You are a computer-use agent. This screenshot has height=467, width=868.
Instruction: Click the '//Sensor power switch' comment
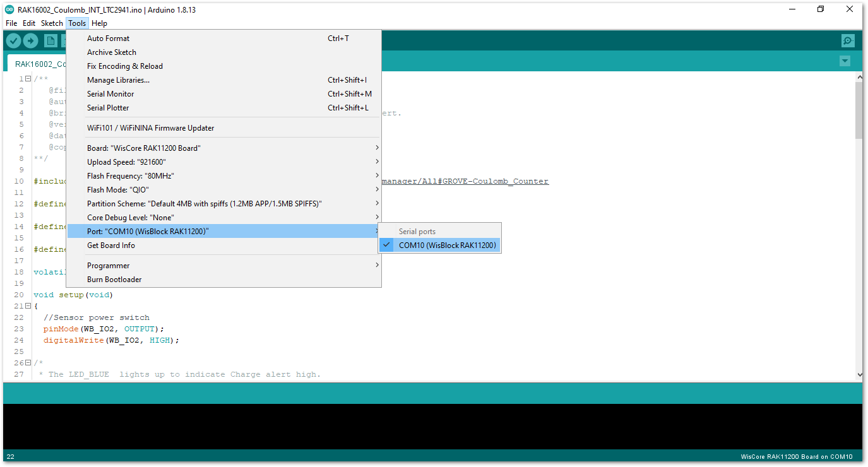97,317
